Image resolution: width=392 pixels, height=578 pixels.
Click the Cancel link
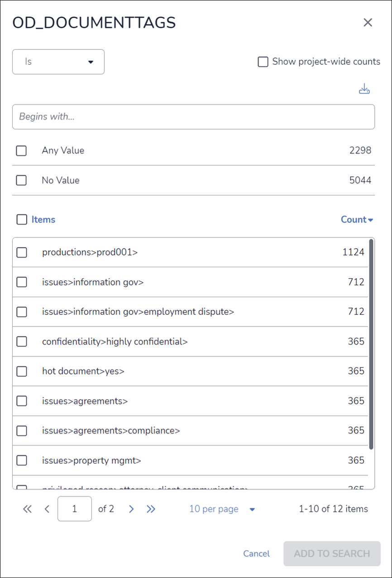[256, 554]
